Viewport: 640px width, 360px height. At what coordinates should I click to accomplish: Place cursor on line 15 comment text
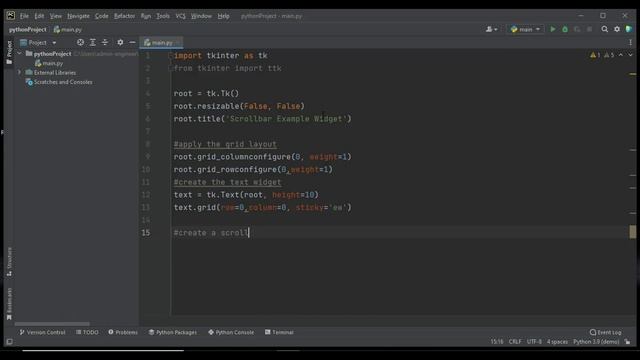point(211,233)
